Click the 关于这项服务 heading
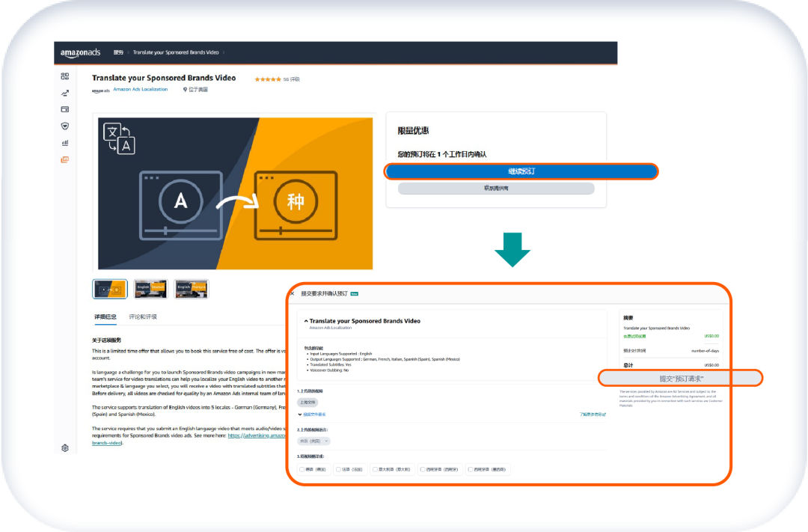Image resolution: width=808 pixels, height=532 pixels. (107, 340)
